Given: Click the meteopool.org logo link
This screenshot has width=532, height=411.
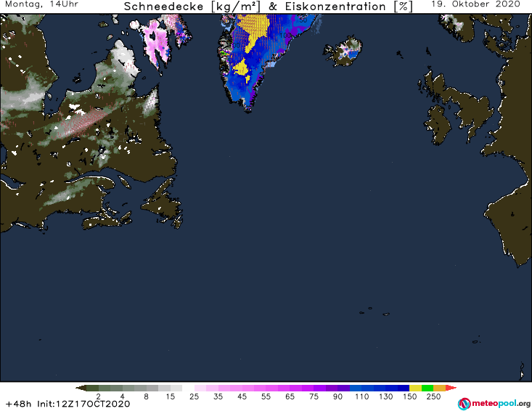Looking at the screenshot, I should point(494,404).
